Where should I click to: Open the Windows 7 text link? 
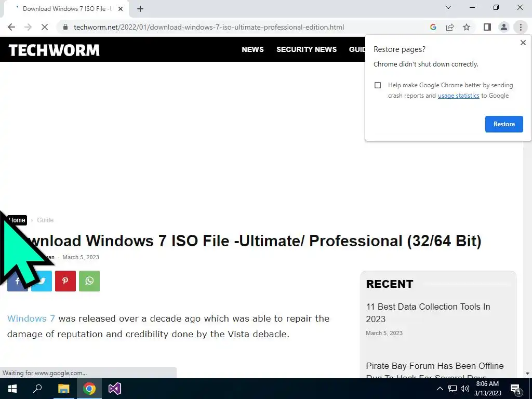(31, 318)
